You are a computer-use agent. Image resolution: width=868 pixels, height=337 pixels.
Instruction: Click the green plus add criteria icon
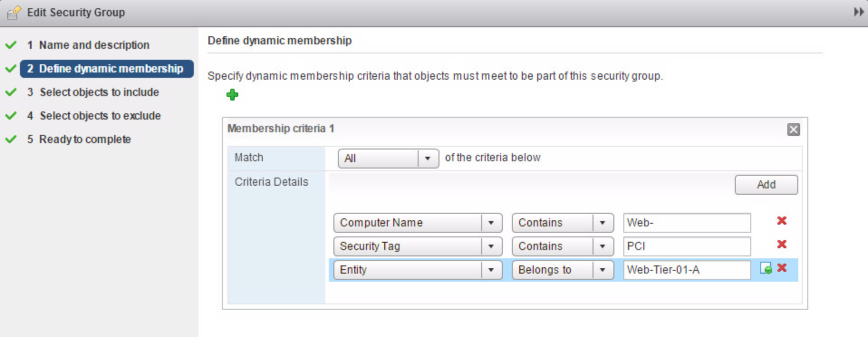[x=232, y=95]
